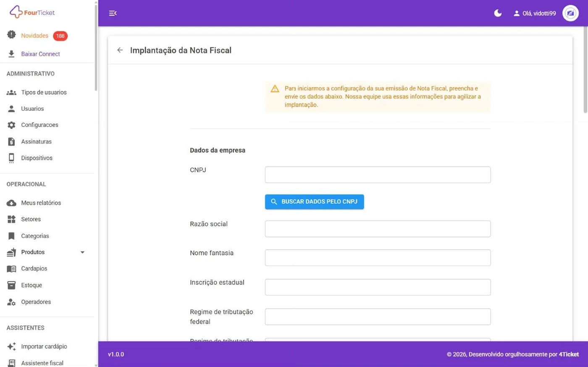The width and height of the screenshot is (588, 367).
Task: Click the Razão social input field
Action: (378, 229)
